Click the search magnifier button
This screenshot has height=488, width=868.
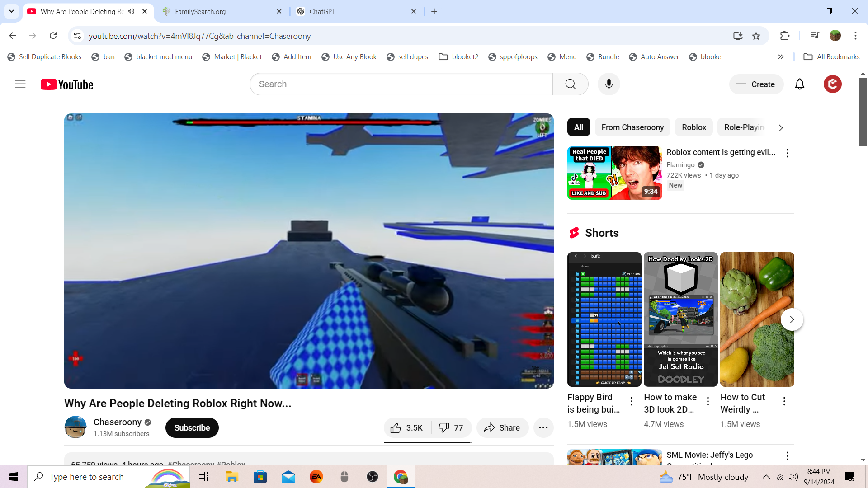(x=570, y=84)
